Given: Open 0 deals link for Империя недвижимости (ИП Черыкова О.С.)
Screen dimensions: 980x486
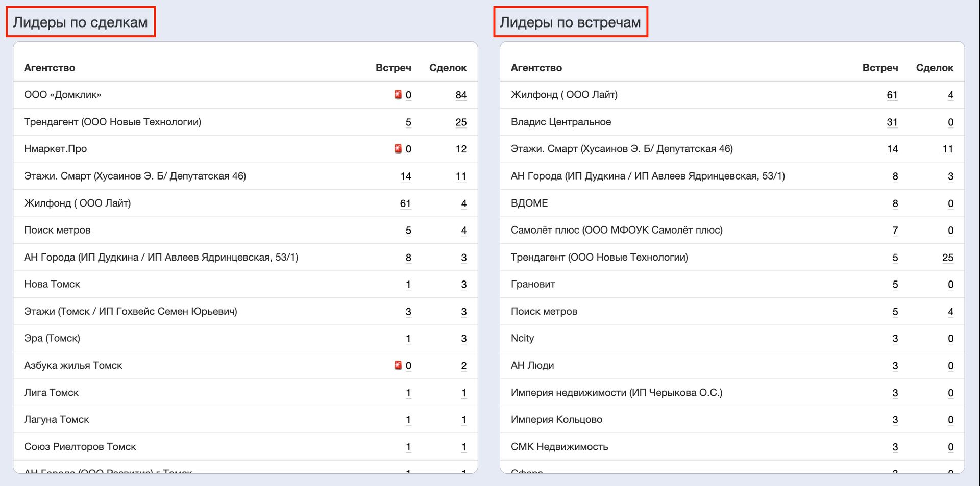Looking at the screenshot, I should pos(950,393).
